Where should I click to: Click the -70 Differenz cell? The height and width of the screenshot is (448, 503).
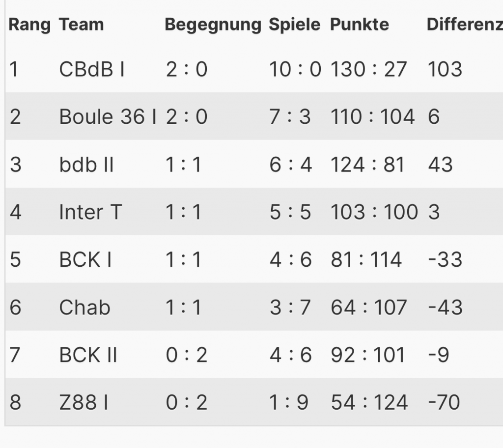click(x=444, y=402)
